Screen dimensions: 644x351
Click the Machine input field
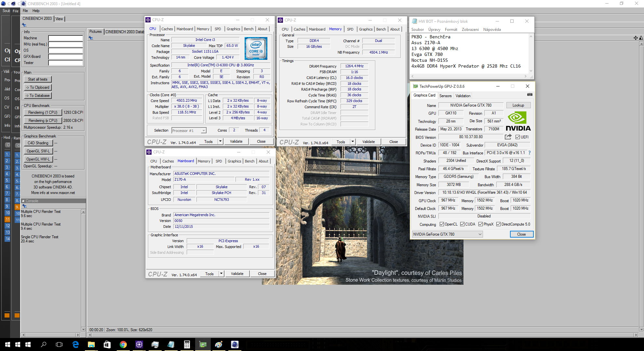66,38
